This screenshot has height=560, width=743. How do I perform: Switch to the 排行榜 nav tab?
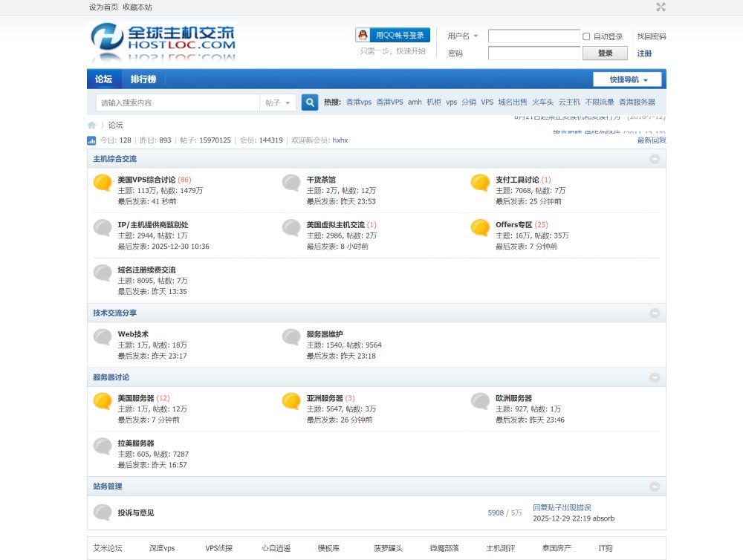(x=143, y=79)
